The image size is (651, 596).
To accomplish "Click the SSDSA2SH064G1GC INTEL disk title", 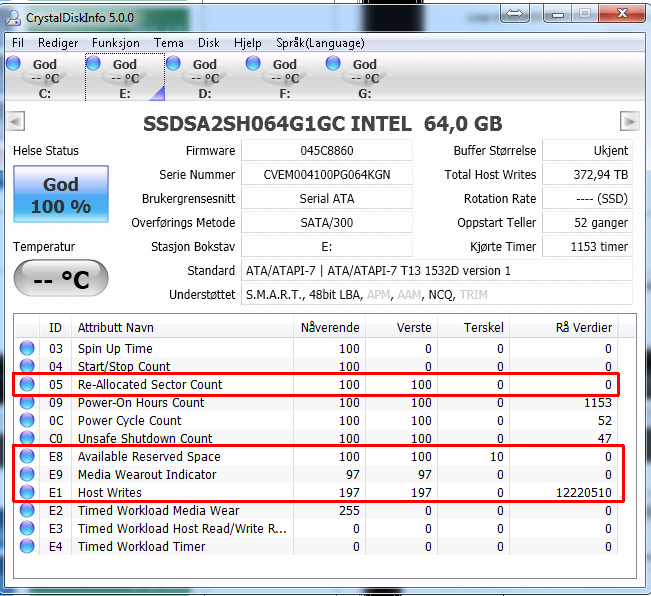I will pos(322,123).
